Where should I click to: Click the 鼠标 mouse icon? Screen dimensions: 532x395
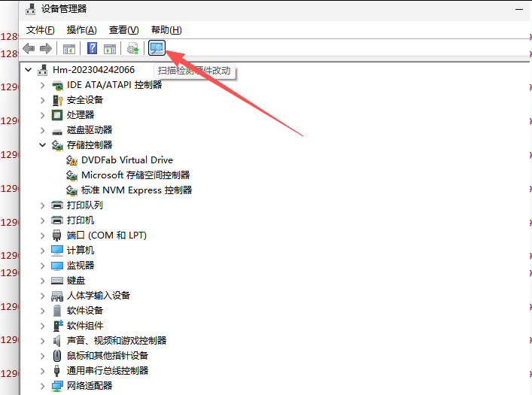[x=57, y=356]
